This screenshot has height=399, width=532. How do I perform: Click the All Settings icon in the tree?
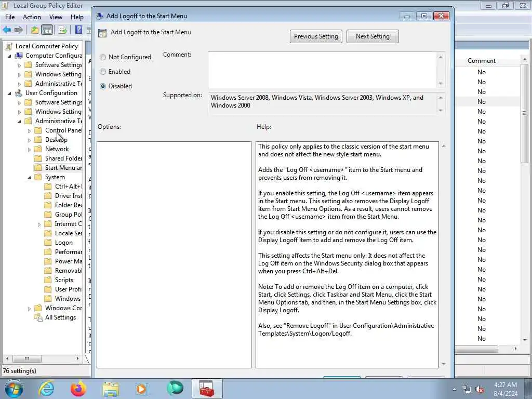click(x=38, y=317)
